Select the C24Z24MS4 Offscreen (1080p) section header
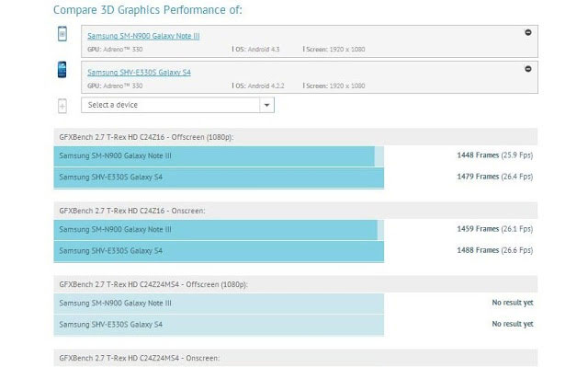 pyautogui.click(x=296, y=284)
